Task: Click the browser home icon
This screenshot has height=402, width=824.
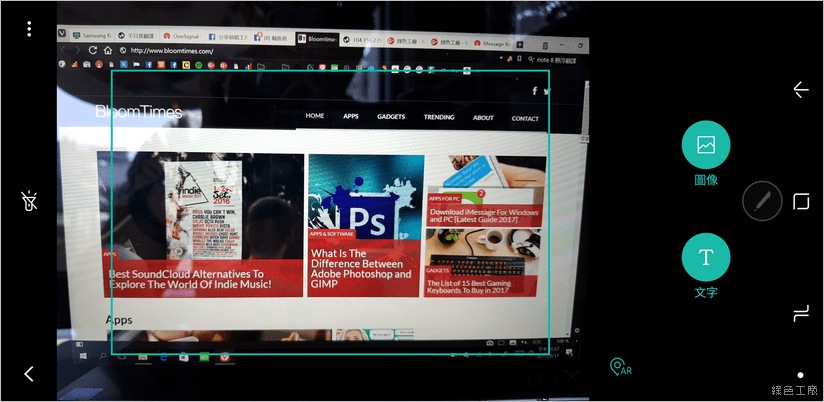Action: coord(108,50)
